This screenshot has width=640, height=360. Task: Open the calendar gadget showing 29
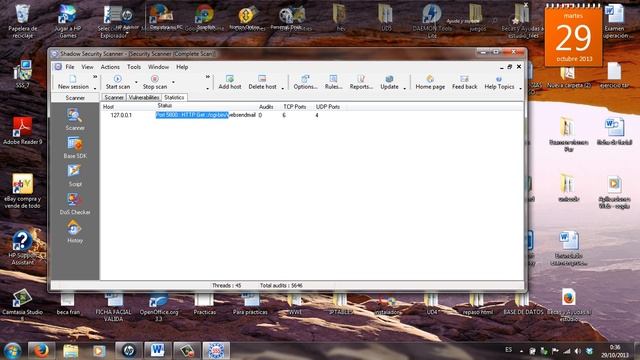pos(573,36)
